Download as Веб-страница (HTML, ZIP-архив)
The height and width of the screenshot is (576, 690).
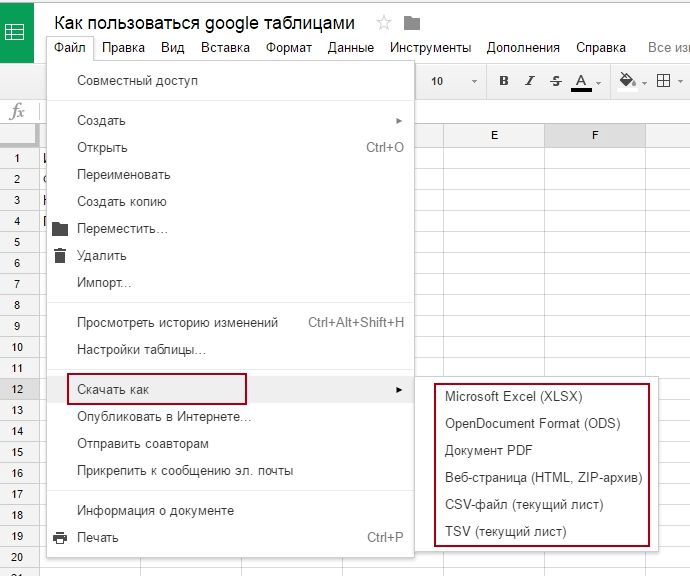coord(536,477)
